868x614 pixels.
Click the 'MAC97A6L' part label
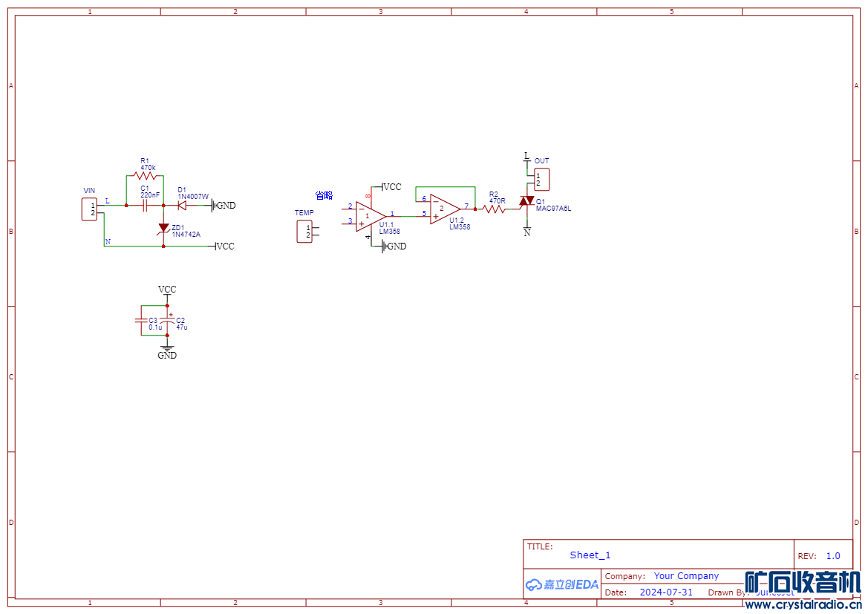coord(554,209)
